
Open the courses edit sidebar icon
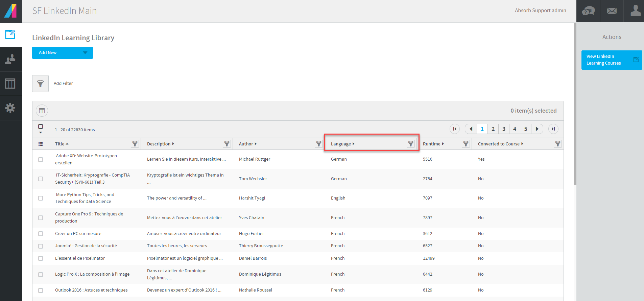(10, 34)
